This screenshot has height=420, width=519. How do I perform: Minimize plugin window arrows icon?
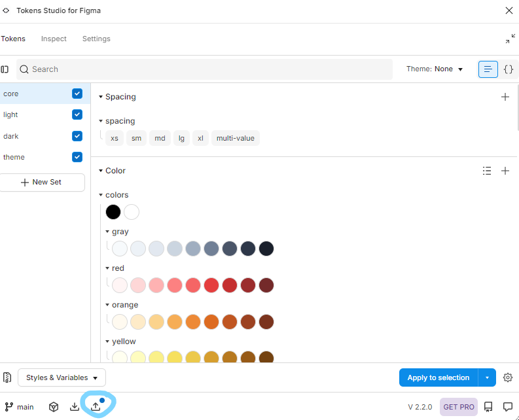point(510,39)
